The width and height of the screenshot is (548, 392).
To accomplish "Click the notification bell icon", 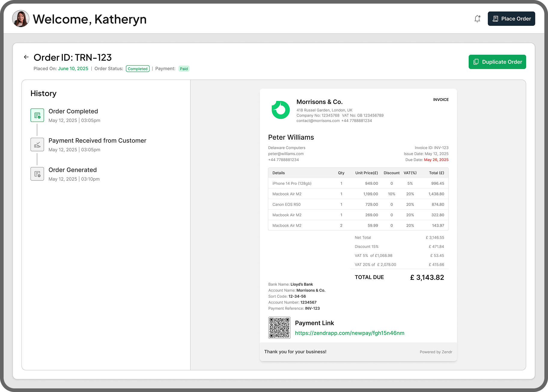I will pos(477,19).
